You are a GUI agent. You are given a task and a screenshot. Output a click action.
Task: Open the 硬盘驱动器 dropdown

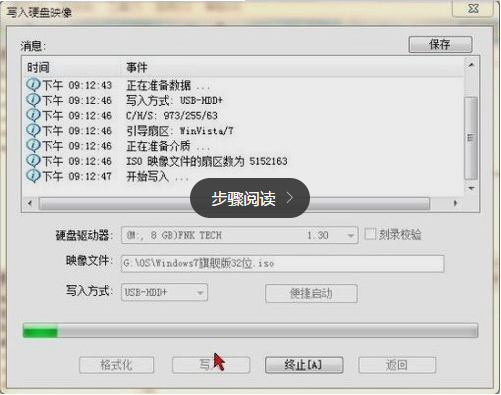coord(240,235)
